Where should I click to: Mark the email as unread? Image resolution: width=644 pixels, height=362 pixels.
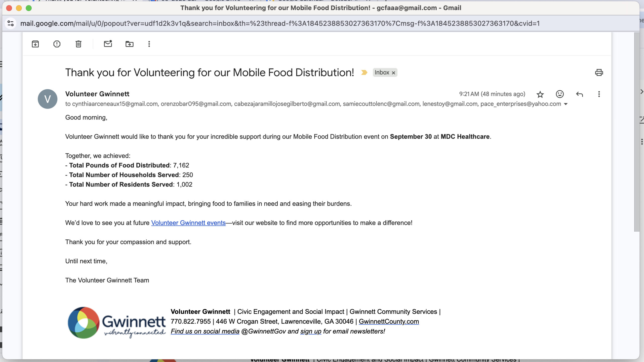pos(108,44)
